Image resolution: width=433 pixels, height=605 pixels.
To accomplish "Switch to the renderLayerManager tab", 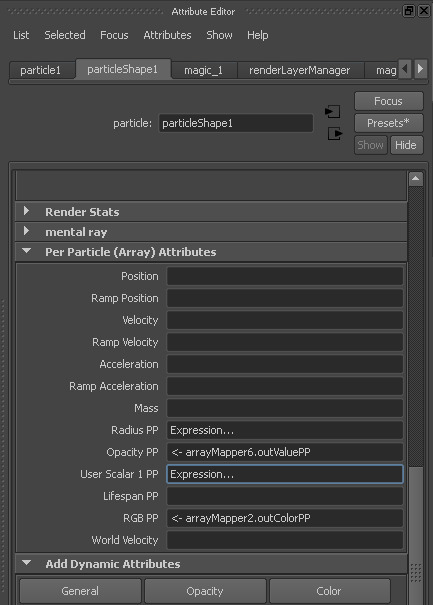I will (x=300, y=70).
